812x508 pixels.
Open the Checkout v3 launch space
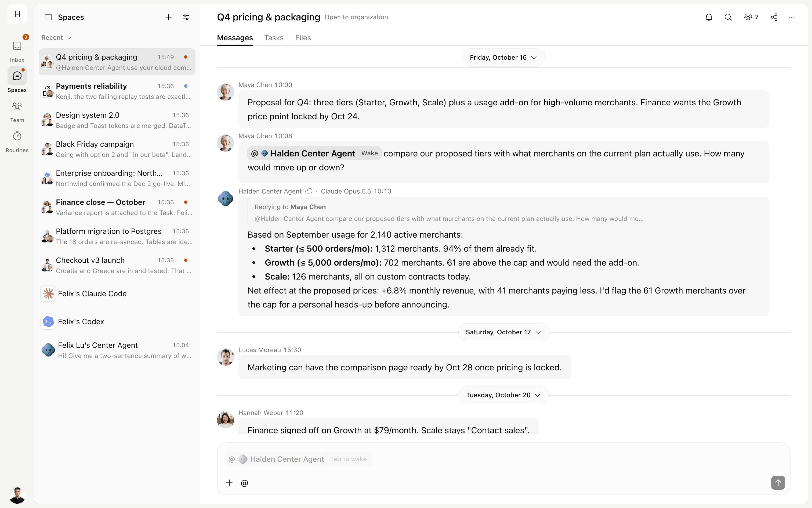[117, 266]
